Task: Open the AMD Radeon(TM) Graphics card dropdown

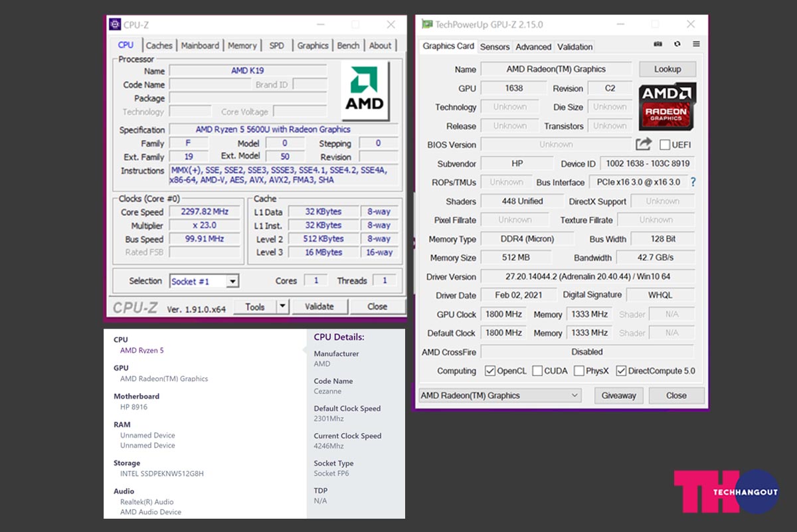Action: tap(499, 395)
